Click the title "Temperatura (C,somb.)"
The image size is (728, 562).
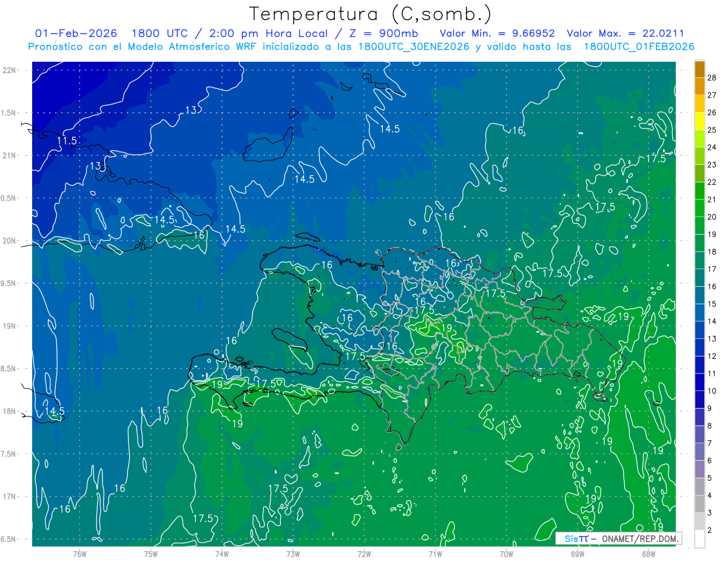point(371,14)
